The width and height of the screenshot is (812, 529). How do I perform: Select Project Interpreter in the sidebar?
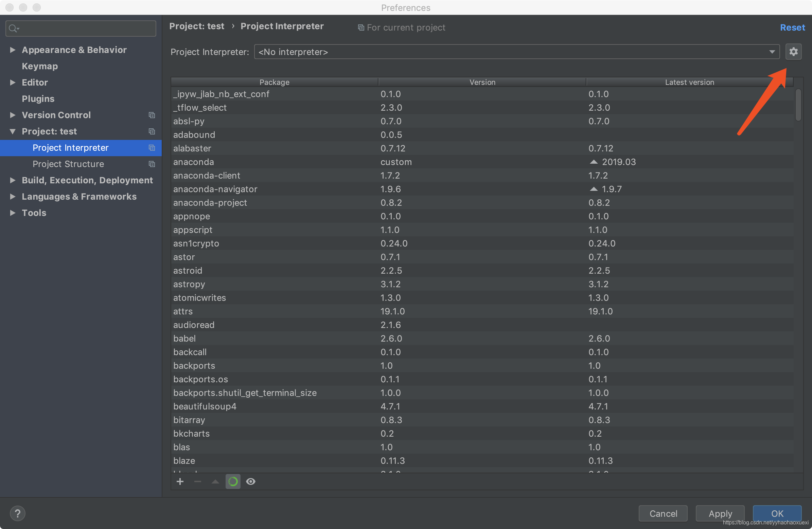pyautogui.click(x=81, y=148)
